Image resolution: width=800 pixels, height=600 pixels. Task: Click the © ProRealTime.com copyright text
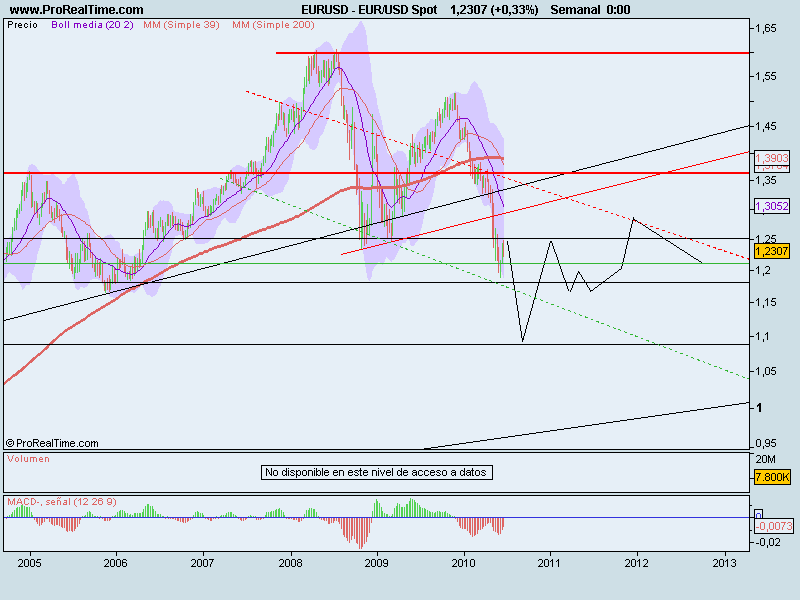(x=52, y=443)
